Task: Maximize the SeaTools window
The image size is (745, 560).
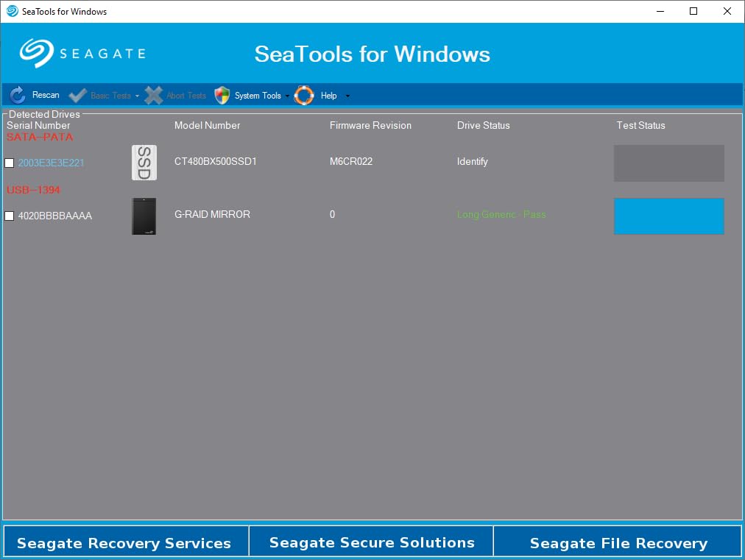Action: (693, 11)
